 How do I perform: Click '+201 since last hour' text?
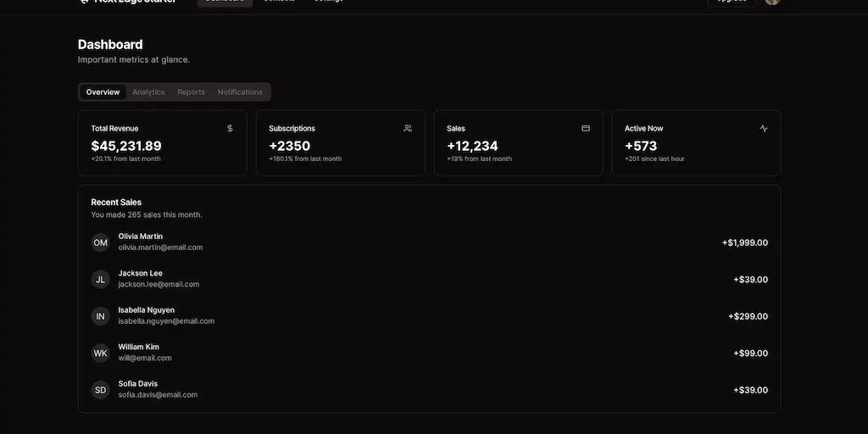[x=655, y=159]
